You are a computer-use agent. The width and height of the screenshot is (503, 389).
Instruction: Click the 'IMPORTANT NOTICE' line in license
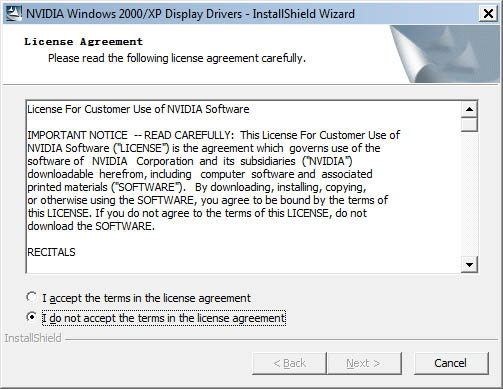tap(214, 135)
